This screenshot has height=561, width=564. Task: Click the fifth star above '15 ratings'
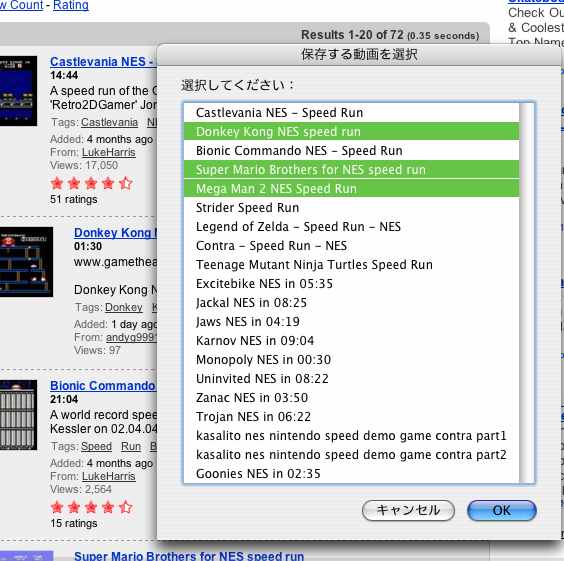coord(126,507)
